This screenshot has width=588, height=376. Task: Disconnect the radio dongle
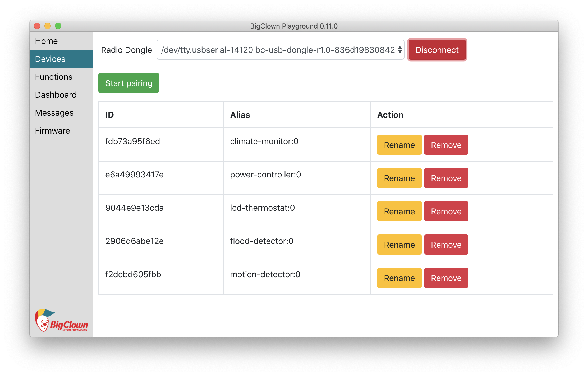[x=437, y=50]
